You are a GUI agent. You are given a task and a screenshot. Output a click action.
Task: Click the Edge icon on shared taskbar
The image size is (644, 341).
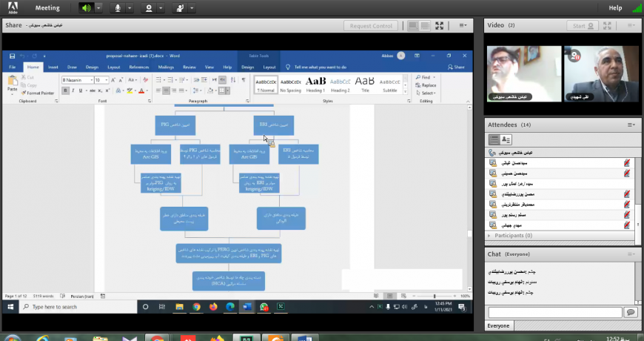click(x=230, y=307)
